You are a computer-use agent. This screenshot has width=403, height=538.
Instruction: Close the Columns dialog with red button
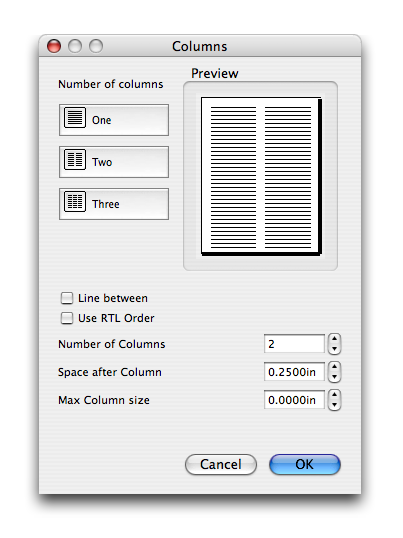click(x=54, y=46)
